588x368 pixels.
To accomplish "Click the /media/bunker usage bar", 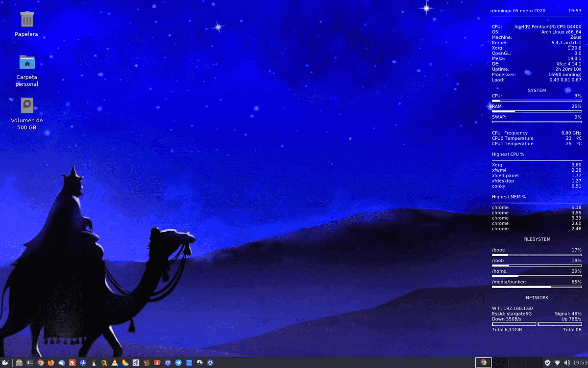I will point(537,287).
